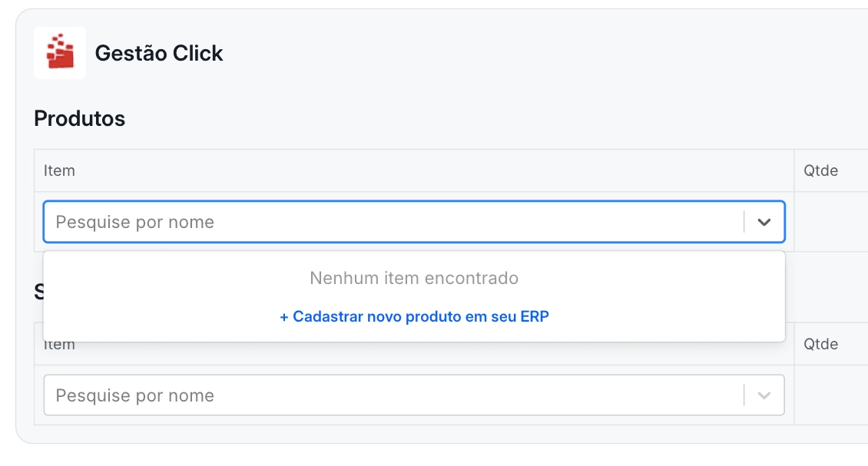Click the red Gestão Click logo icon

60,52
